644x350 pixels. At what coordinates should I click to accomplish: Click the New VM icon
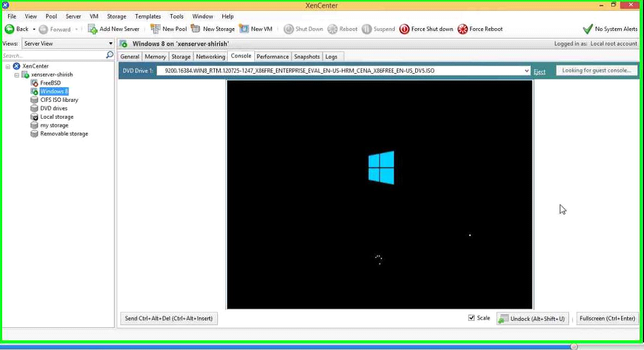pos(244,29)
